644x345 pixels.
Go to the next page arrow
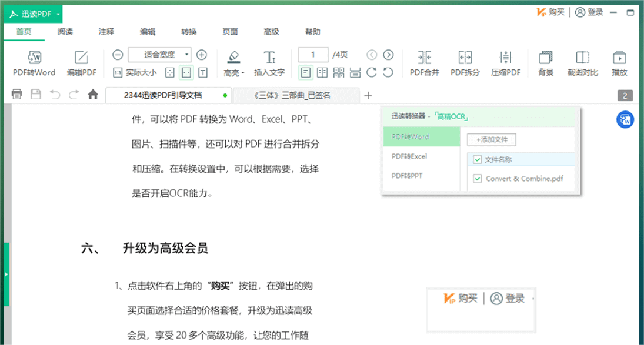[389, 55]
